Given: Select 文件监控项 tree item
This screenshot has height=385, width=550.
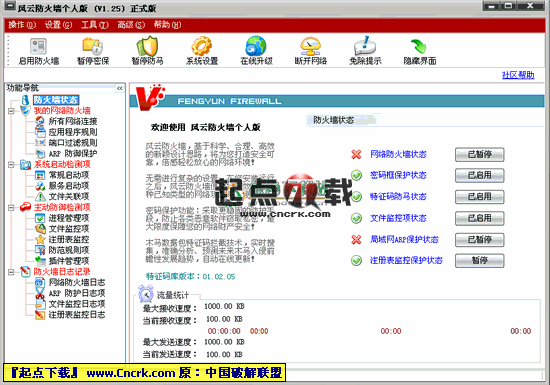Looking at the screenshot, I should pos(69,229).
